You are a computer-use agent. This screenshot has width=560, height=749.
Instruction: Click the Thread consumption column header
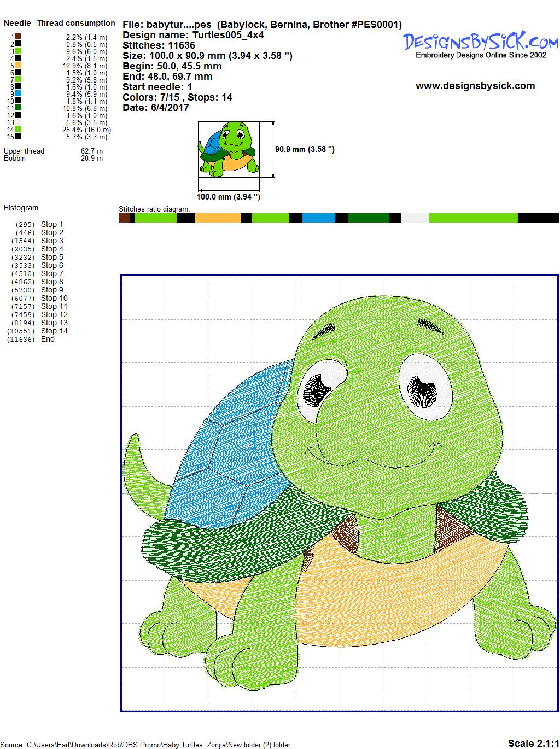point(76,23)
